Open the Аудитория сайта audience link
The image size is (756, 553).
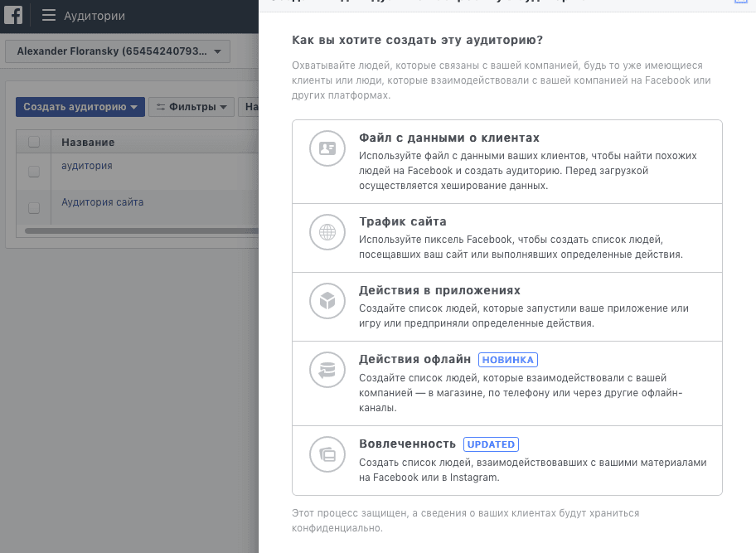(x=102, y=202)
